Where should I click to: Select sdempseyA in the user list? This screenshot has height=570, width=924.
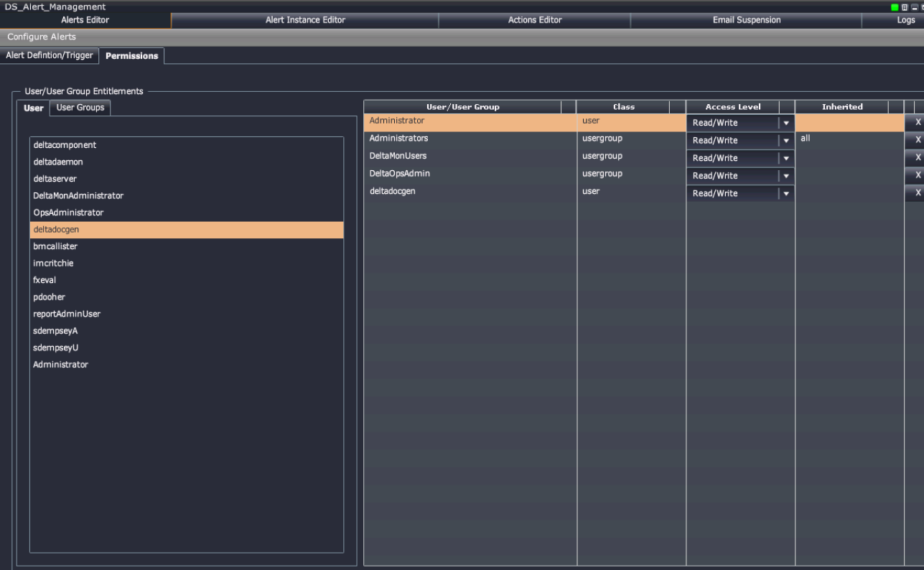[187, 331]
